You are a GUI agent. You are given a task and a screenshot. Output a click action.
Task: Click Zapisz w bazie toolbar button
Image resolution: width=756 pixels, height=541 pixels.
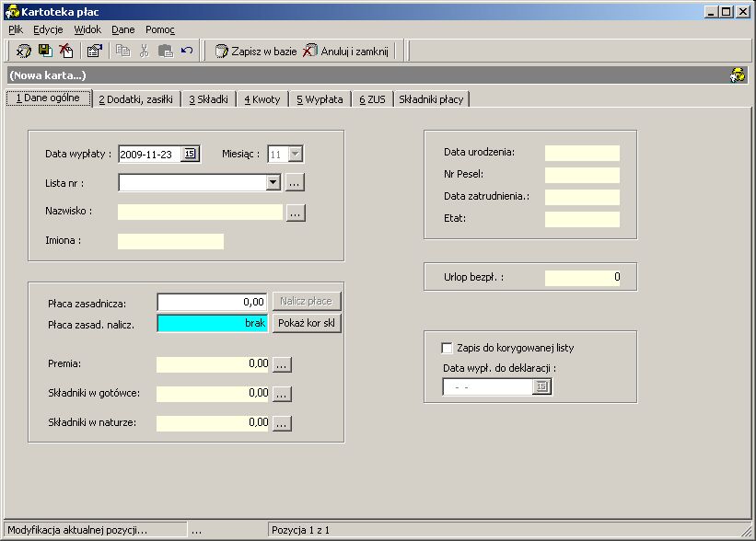pos(256,52)
